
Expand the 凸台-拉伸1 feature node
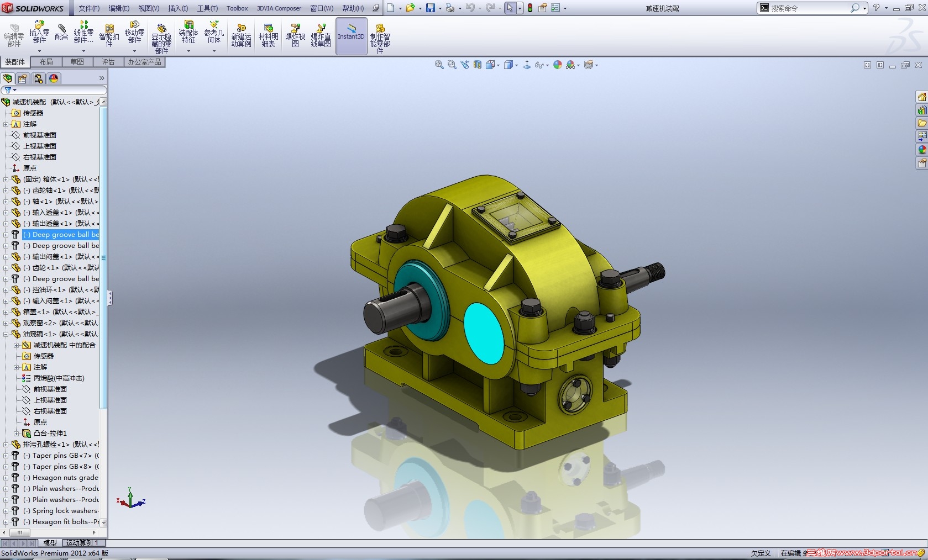tap(17, 434)
